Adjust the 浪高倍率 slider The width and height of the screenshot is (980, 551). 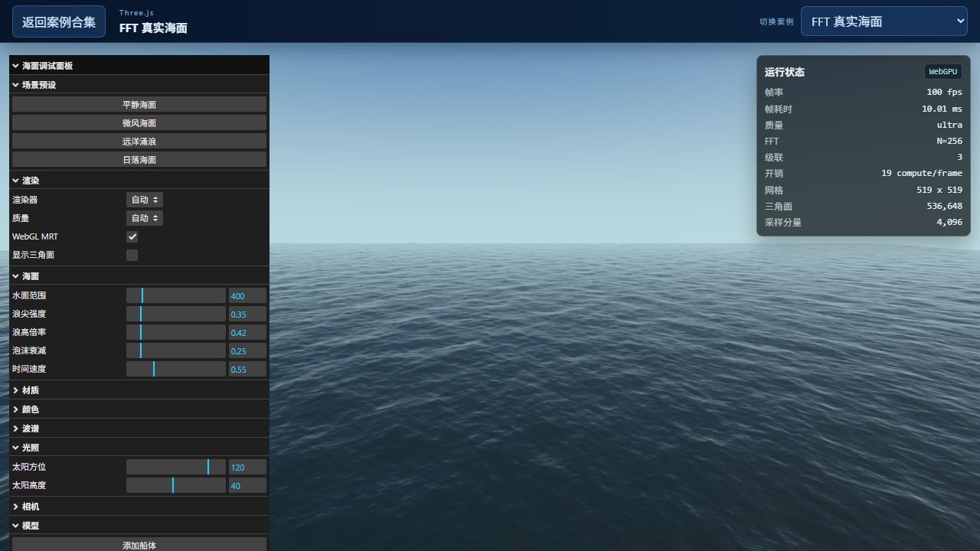(176, 332)
